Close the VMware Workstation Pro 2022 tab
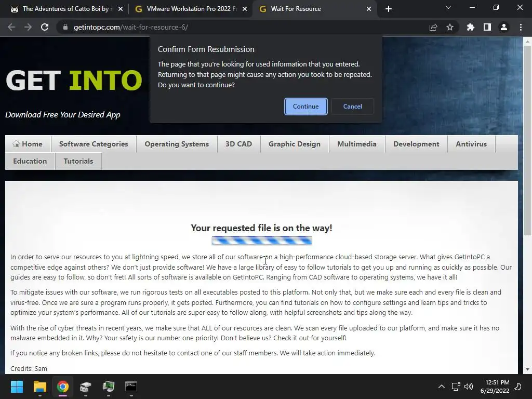 pos(245,9)
